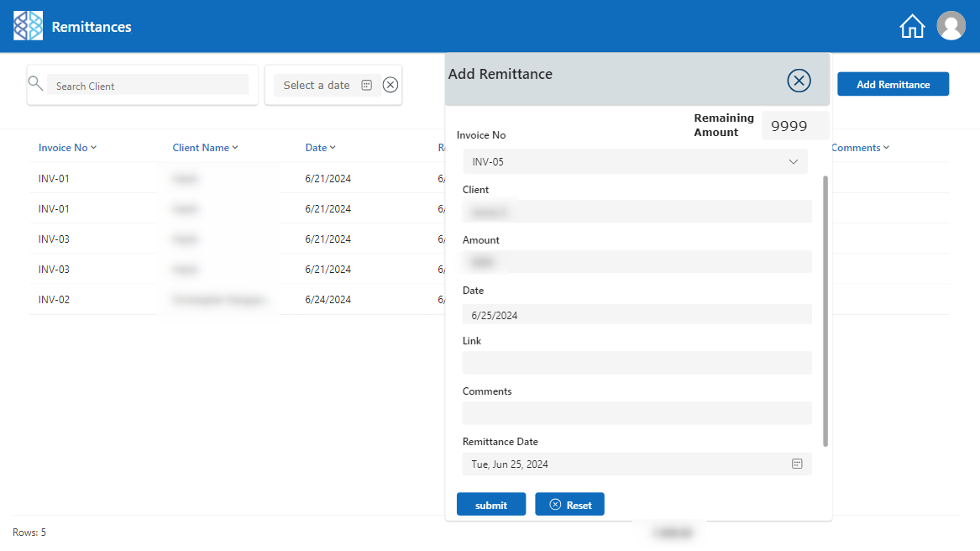The image size is (980, 551).
Task: Click the home icon in header
Action: 911,27
